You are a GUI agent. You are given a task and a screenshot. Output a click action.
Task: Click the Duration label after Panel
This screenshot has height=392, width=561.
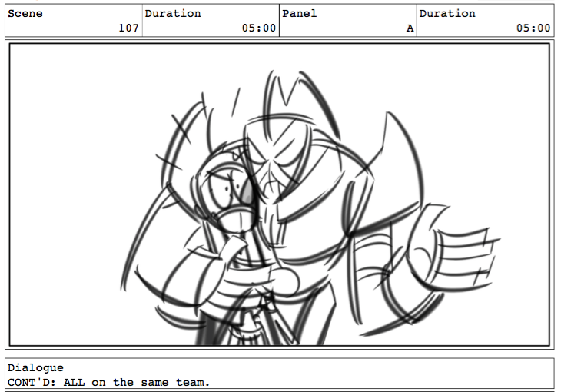pos(447,14)
